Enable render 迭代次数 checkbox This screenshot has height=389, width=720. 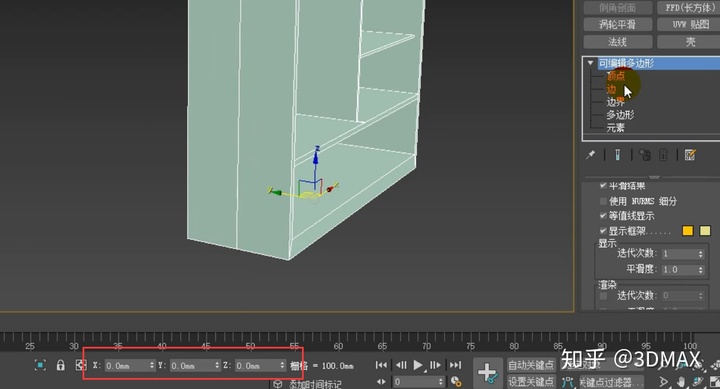603,295
